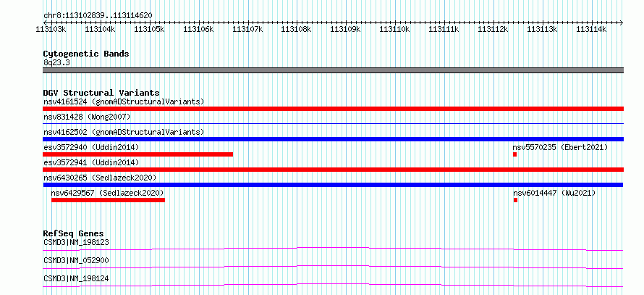This screenshot has height=295, width=644.
Task: Click the label nsv5570235 (Ebert2021)
Action: click(560, 147)
